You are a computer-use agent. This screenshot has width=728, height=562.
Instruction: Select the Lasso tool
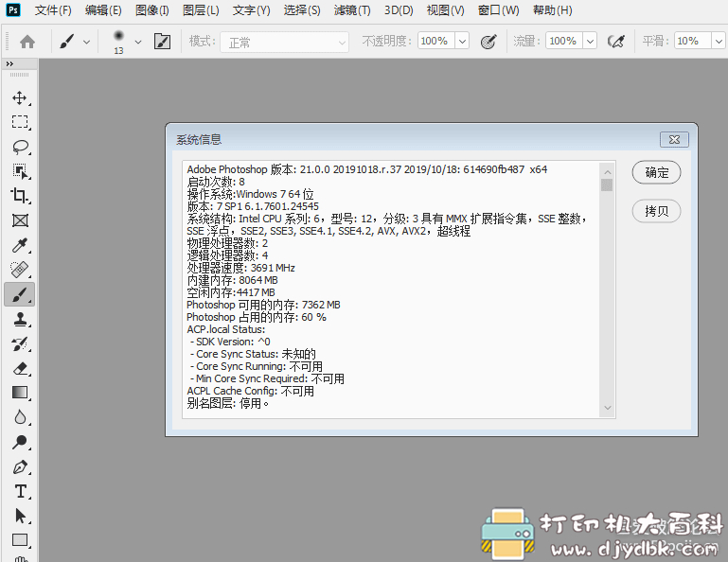pyautogui.click(x=20, y=147)
